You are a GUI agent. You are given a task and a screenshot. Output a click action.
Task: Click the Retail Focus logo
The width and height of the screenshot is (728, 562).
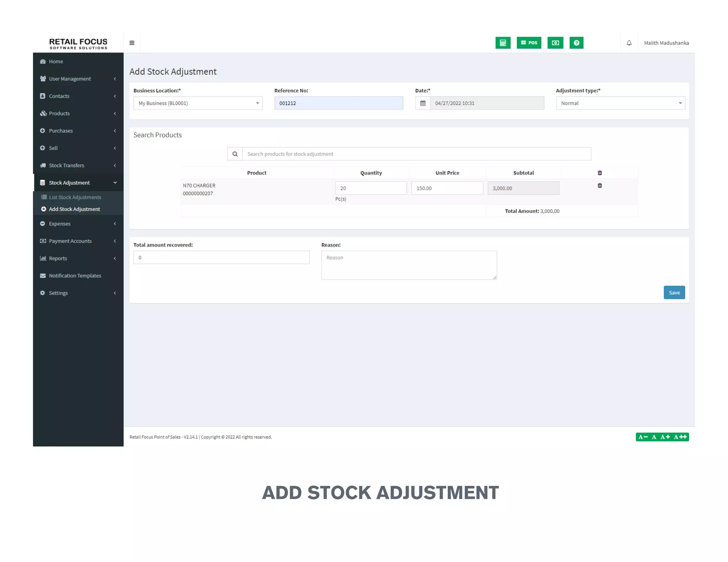[x=78, y=44]
